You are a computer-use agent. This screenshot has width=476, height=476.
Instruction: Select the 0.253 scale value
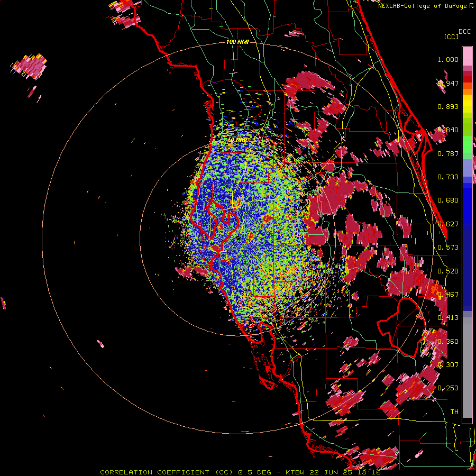[448, 388]
